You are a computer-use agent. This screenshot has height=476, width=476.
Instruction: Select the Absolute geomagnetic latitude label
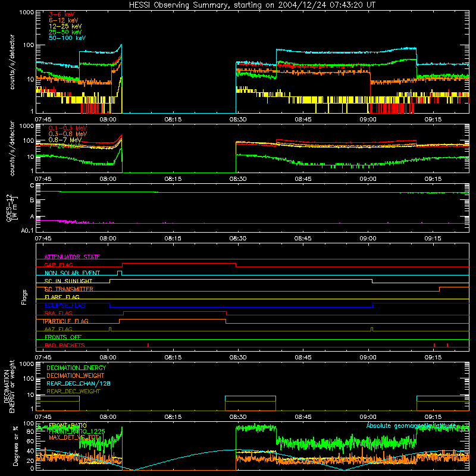tap(411, 425)
